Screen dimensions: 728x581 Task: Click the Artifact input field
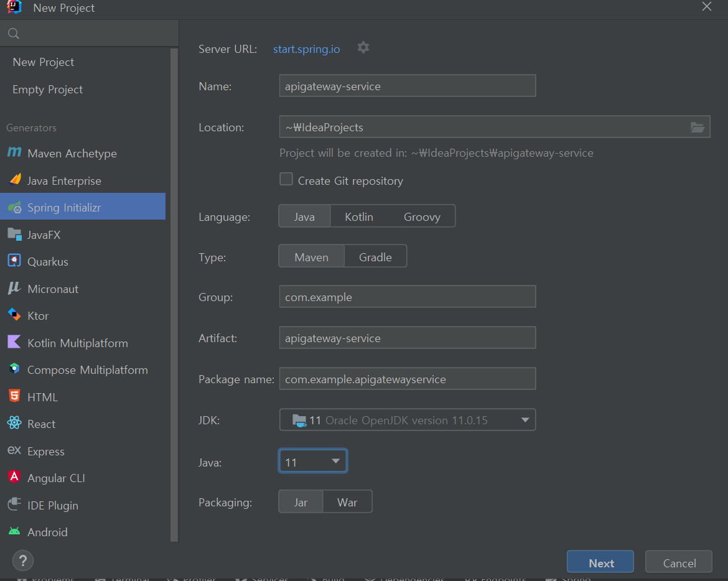[407, 338]
